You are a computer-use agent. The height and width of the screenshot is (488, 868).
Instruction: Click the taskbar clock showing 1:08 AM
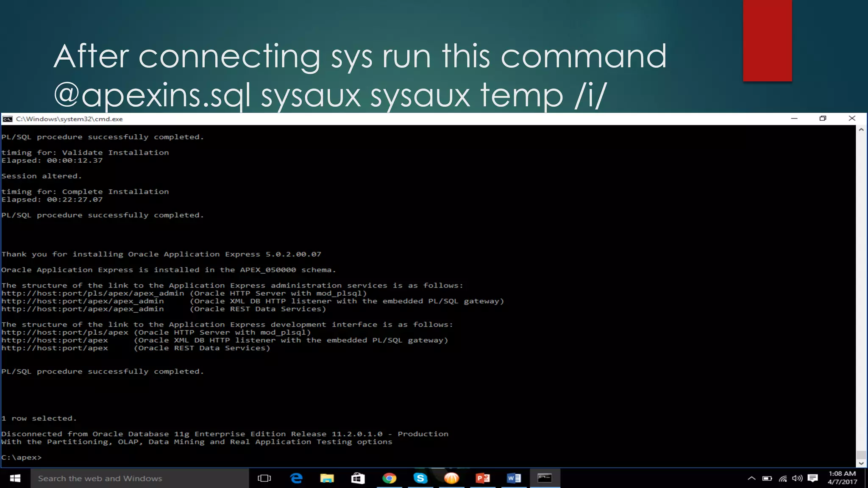(842, 478)
